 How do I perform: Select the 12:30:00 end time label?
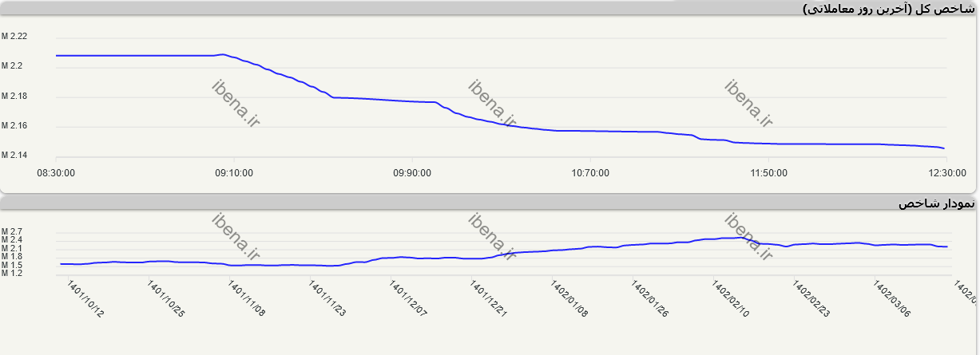tap(946, 173)
